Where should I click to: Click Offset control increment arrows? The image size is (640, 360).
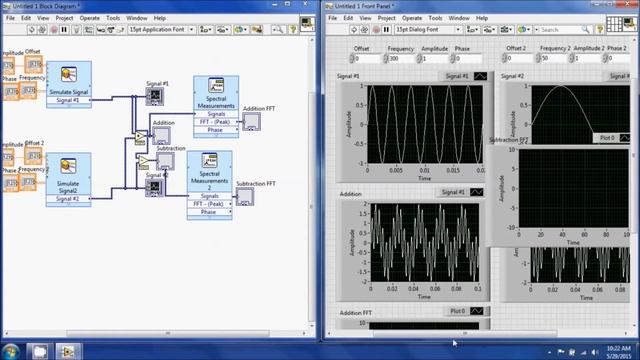[352, 59]
